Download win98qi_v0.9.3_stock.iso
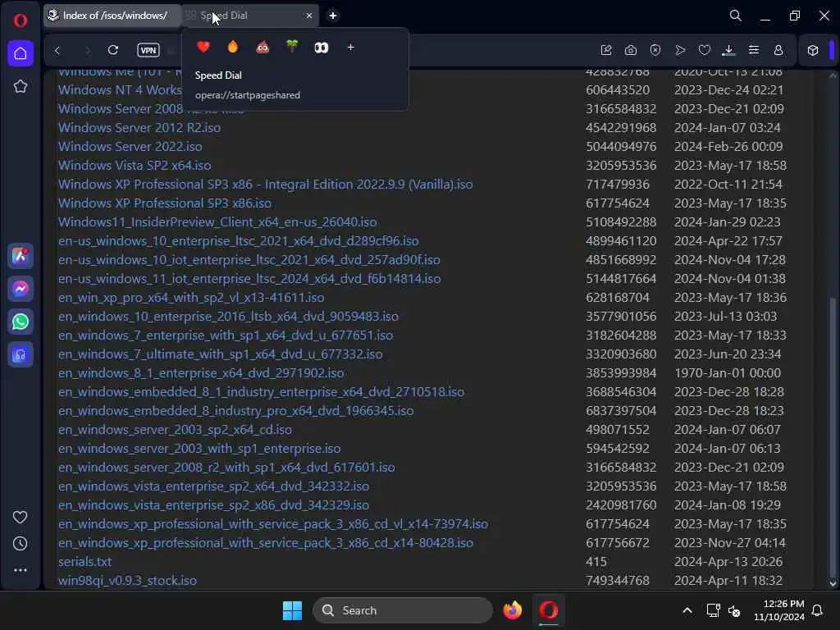This screenshot has width=840, height=630. [x=127, y=580]
